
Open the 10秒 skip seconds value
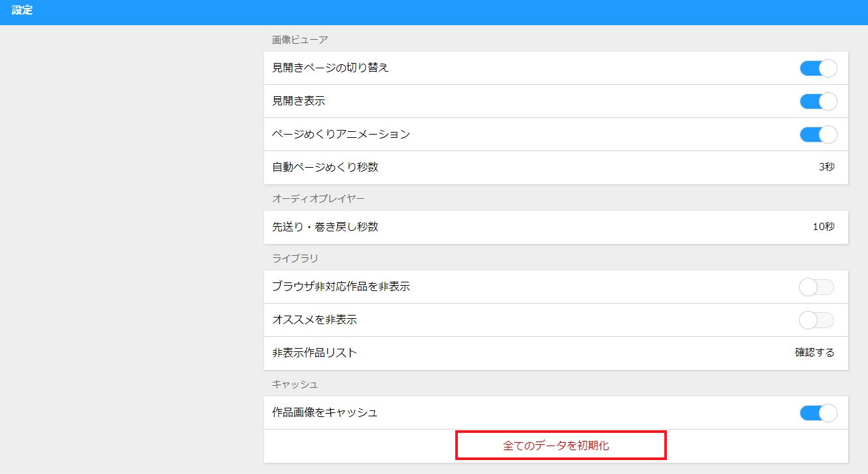pyautogui.click(x=824, y=227)
